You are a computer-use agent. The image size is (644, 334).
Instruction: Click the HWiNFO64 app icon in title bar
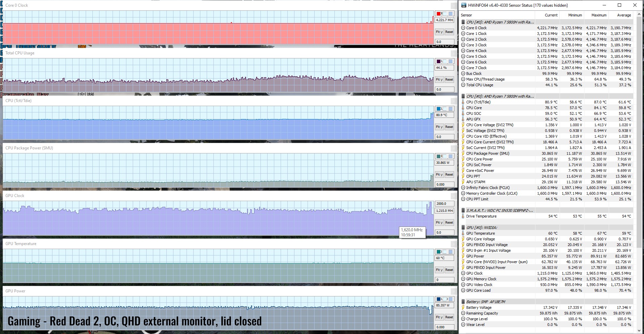[x=464, y=5]
